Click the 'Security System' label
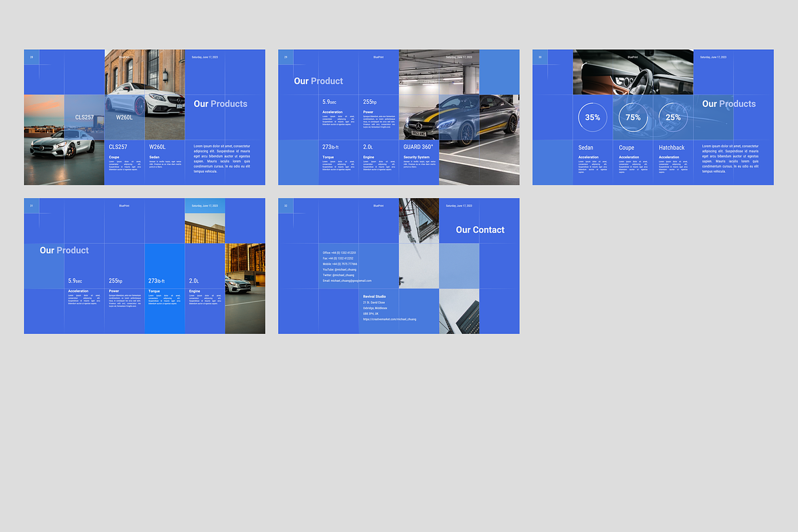Viewport: 798px width, 532px height. point(417,158)
